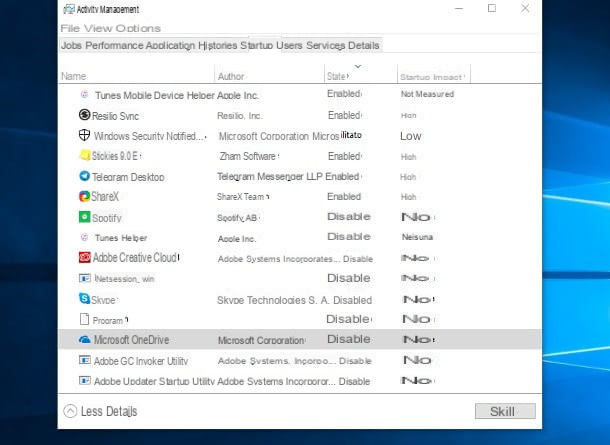The image size is (610, 445).
Task: Open the Options menu
Action: tap(138, 28)
